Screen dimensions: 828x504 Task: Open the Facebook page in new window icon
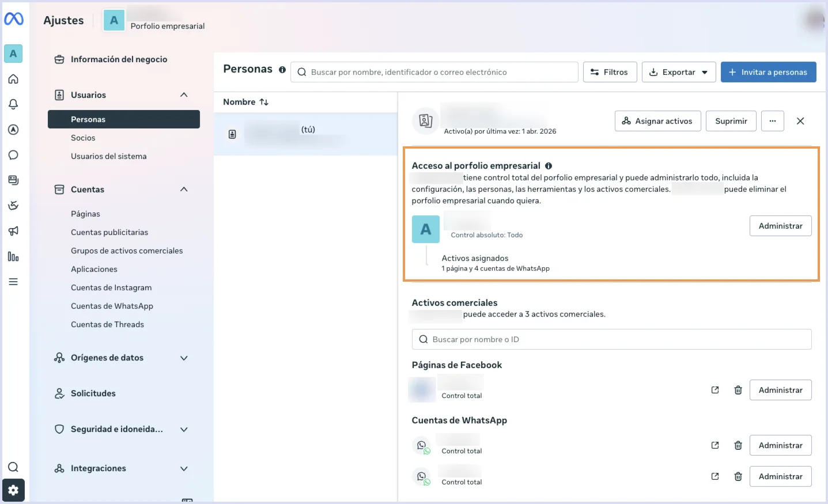[715, 390]
